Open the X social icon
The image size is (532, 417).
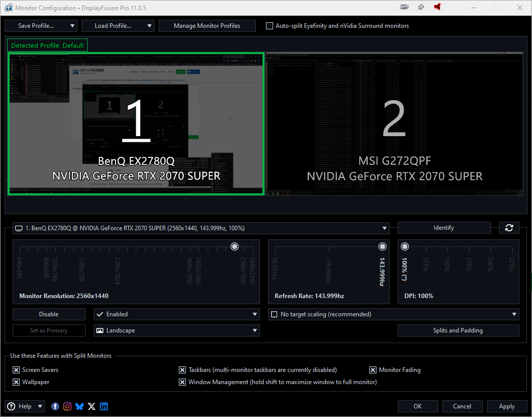92,406
